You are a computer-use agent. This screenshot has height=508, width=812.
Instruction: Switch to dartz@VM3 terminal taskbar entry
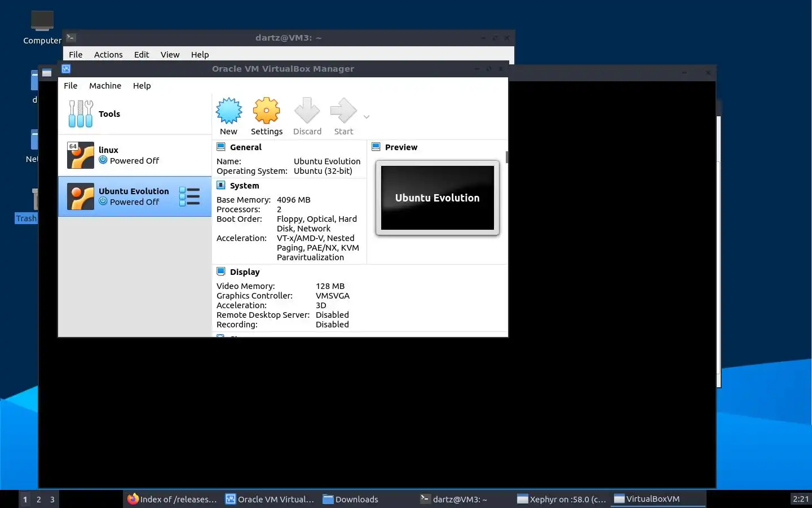coord(466,499)
